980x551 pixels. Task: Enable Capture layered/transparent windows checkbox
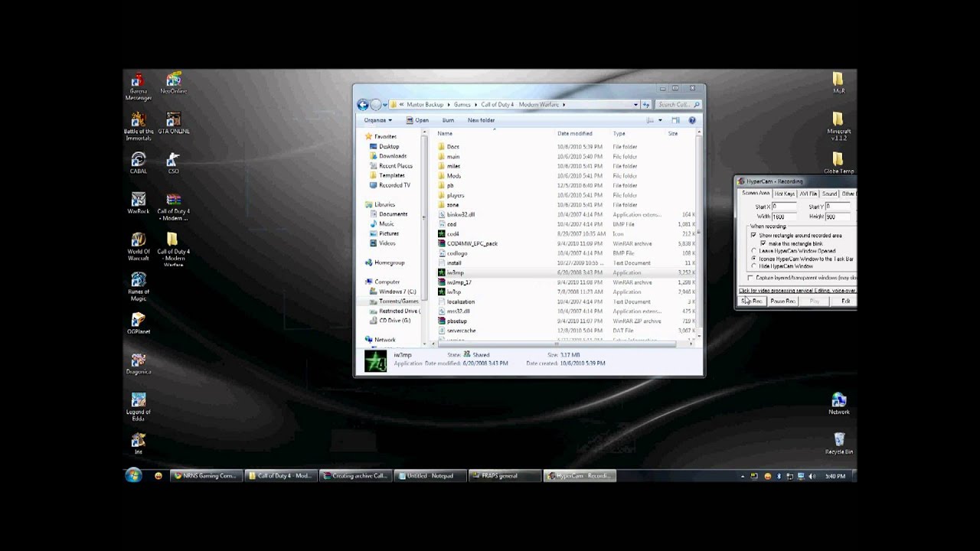[750, 278]
